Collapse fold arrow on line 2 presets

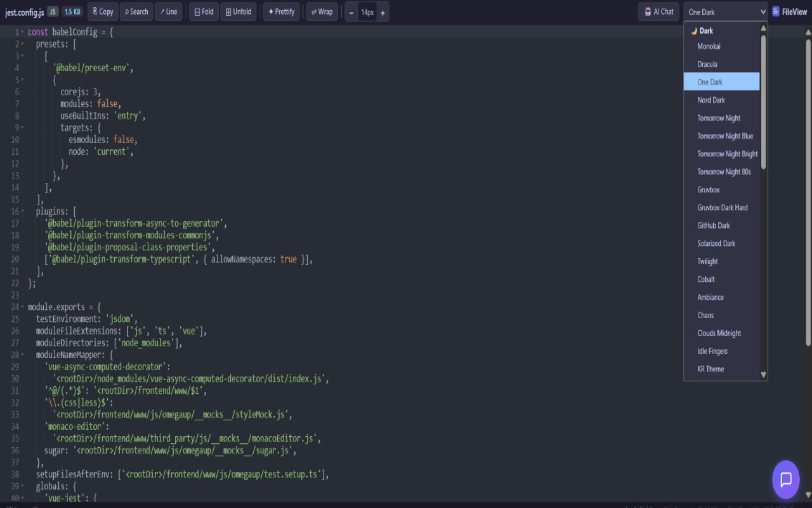coord(23,44)
